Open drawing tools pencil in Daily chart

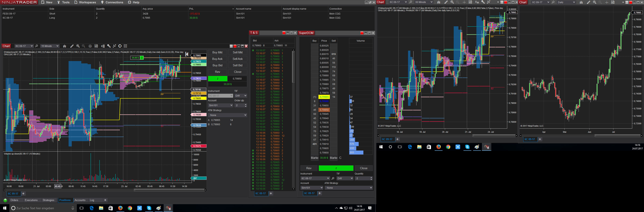pos(588,2)
